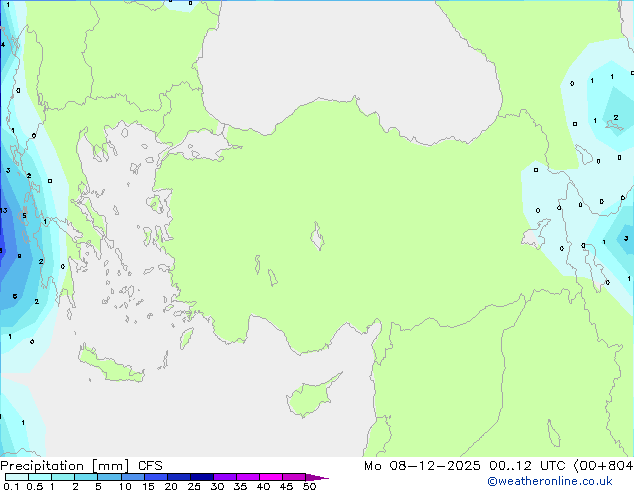The height and width of the screenshot is (490, 634).
Task: Click the legend label '0.5'
Action: click(35, 486)
